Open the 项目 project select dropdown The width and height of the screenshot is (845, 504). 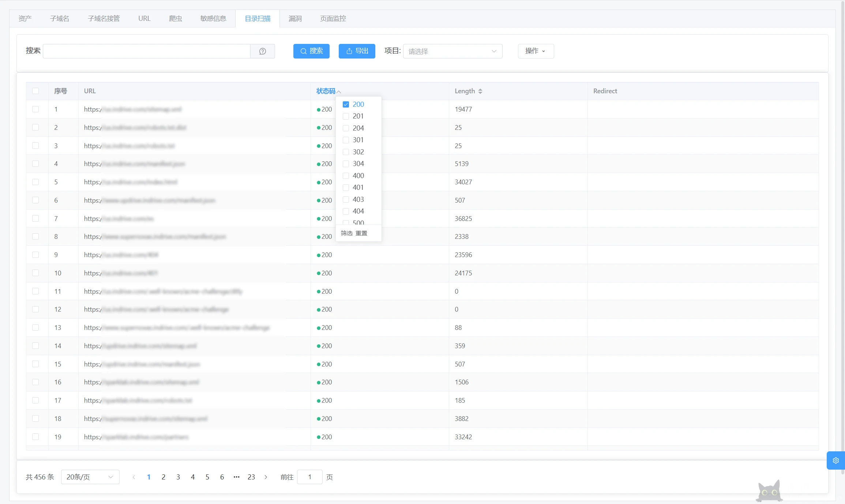pos(452,51)
